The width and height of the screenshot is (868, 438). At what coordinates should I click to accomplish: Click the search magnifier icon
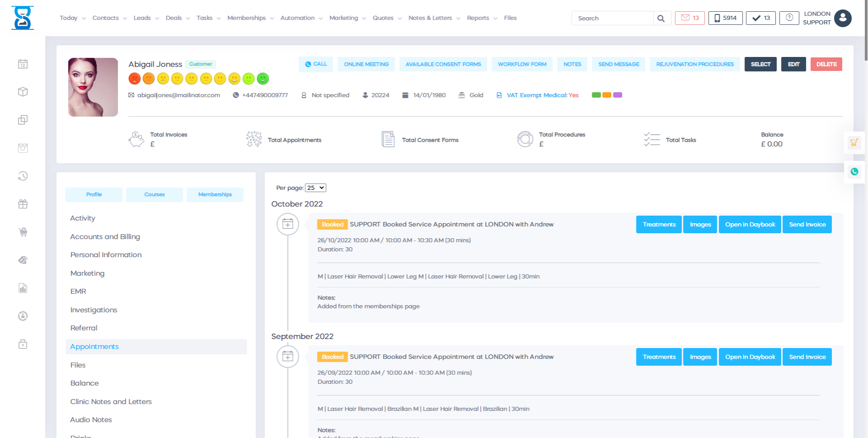click(x=661, y=19)
